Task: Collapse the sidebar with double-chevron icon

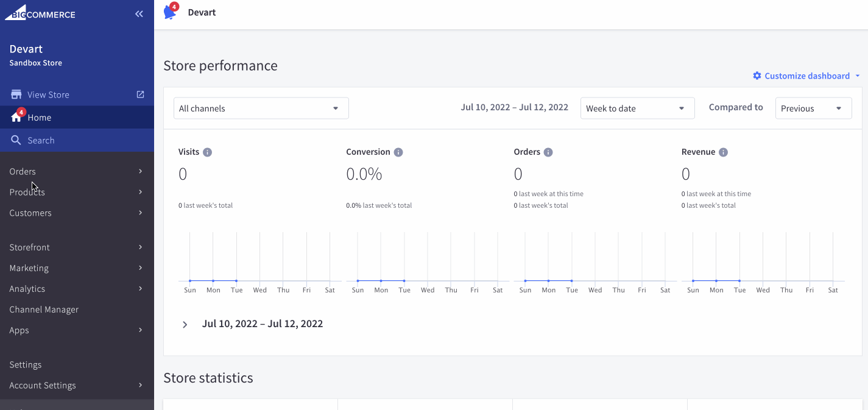Action: (139, 13)
